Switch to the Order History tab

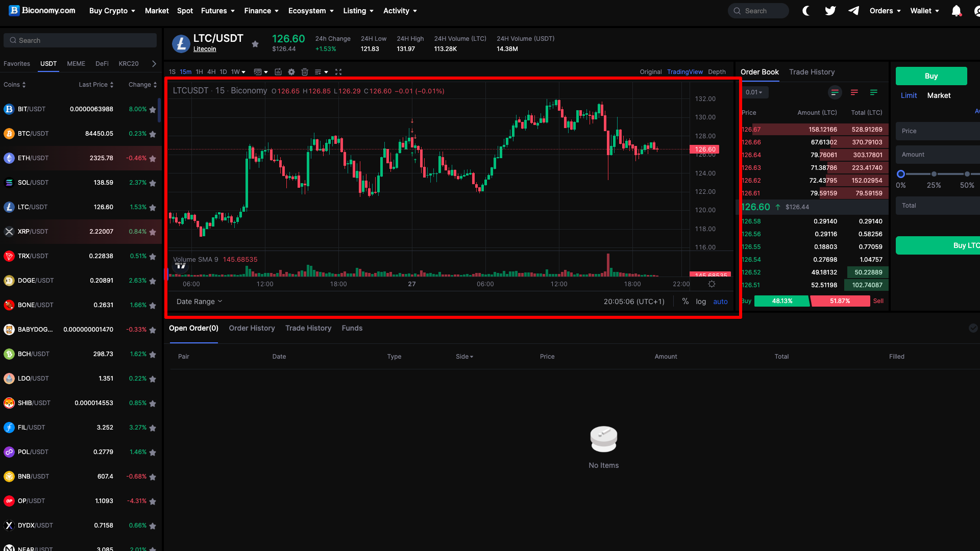[x=252, y=328]
